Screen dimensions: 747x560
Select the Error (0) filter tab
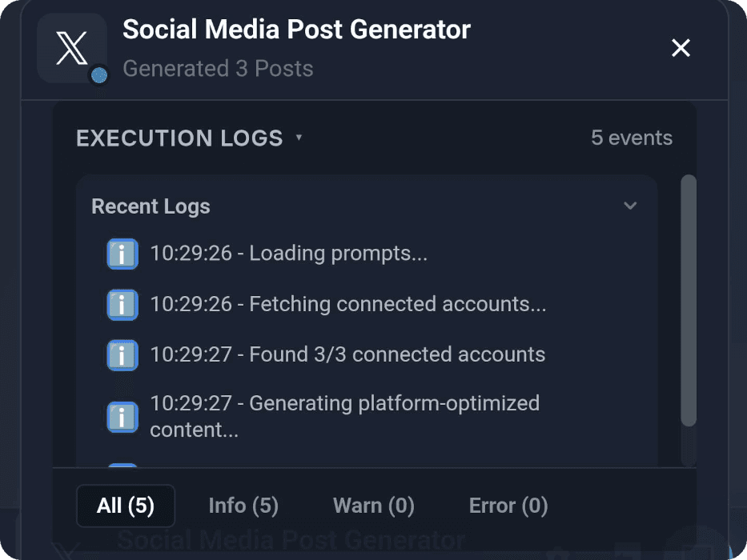(x=508, y=506)
